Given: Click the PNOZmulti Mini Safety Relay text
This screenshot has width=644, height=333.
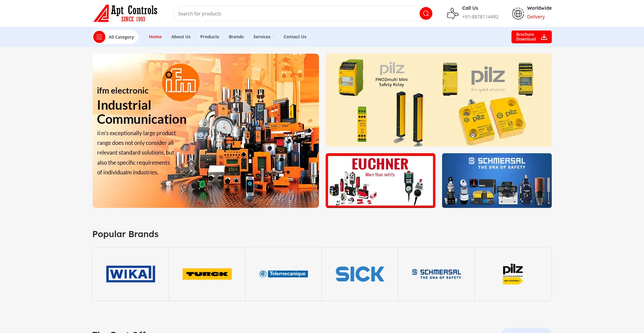Looking at the screenshot, I should pos(391,82).
